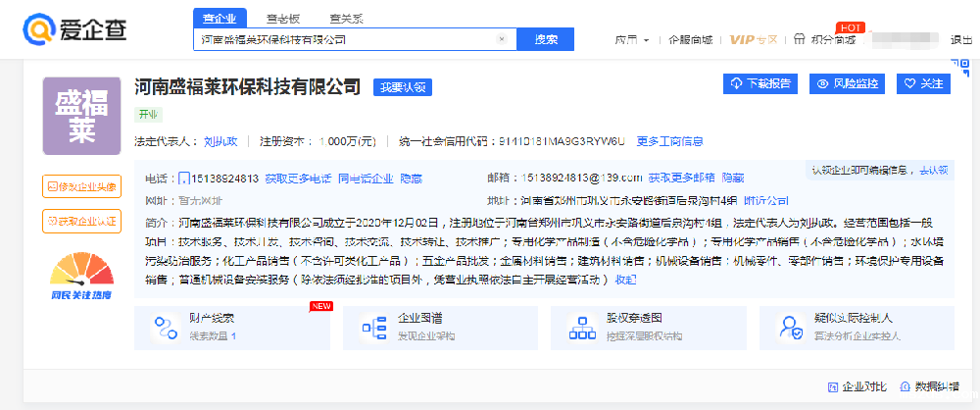Screen dimensions: 980x410
Task: Click 获取更多邮箱 link
Action: pos(681,179)
